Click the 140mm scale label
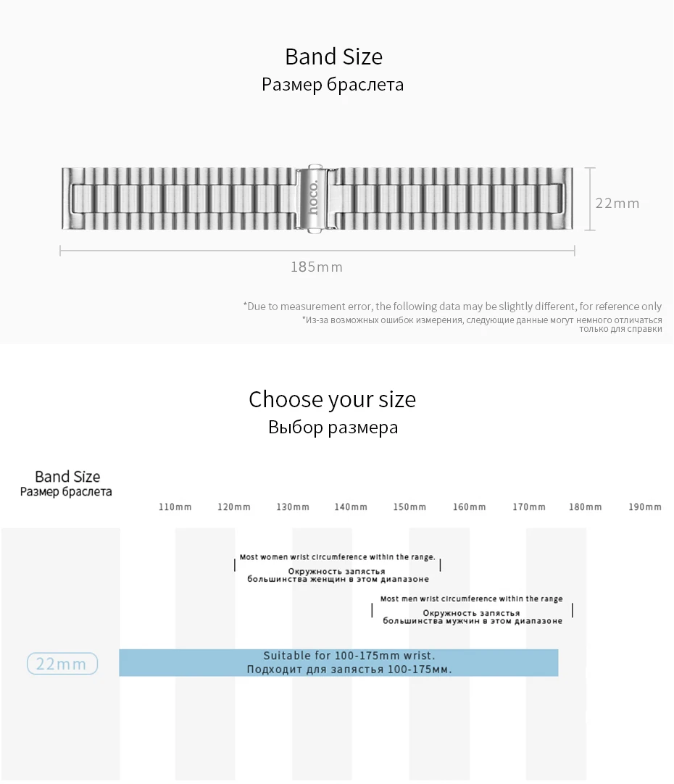Screen dimensions: 674x784 [x=351, y=507]
